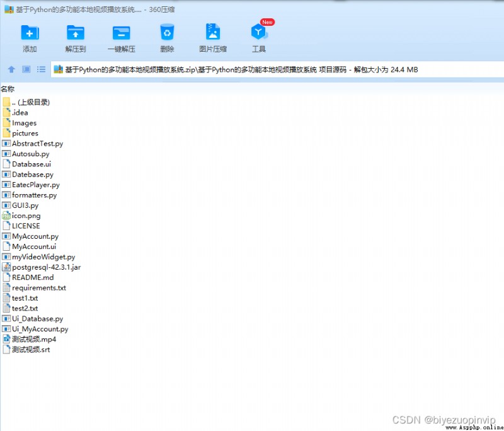Viewport: 504px width, 431px height.
Task: Click the test2.txt file name
Action: [25, 308]
